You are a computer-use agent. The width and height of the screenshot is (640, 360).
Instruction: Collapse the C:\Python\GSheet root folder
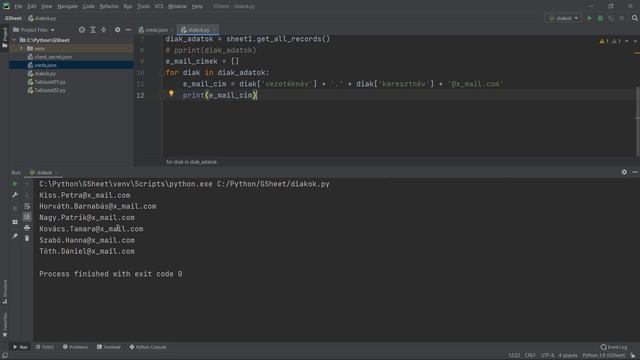15,40
